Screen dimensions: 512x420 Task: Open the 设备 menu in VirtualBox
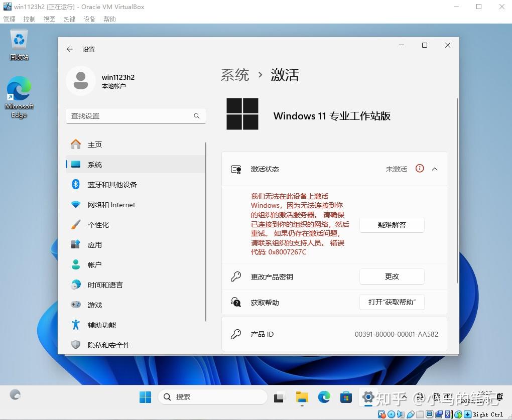[89, 19]
